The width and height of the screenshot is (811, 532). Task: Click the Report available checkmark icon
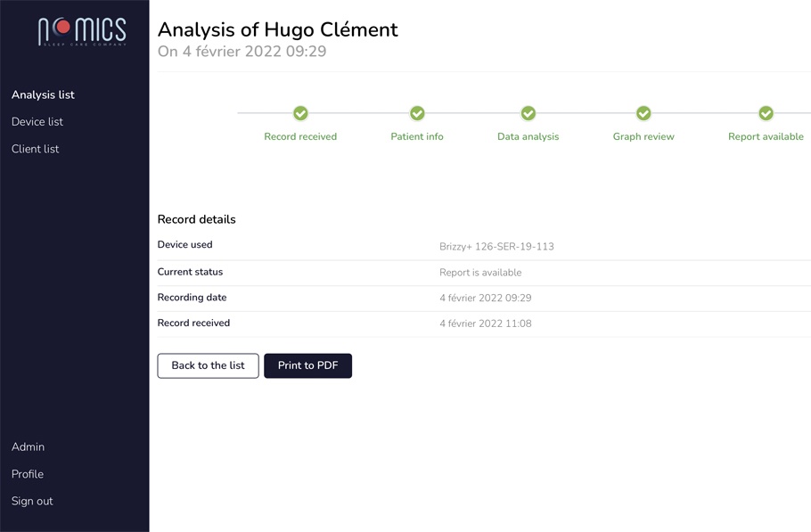[766, 113]
